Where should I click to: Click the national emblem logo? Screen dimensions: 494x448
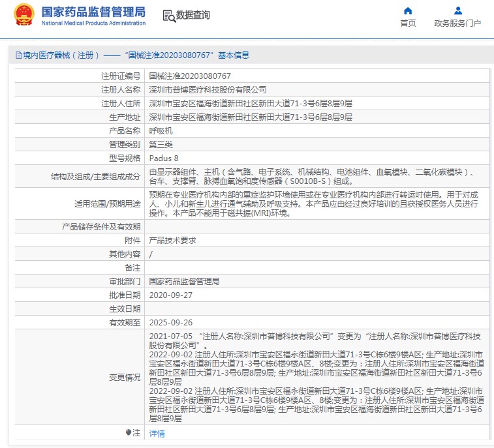pos(24,14)
